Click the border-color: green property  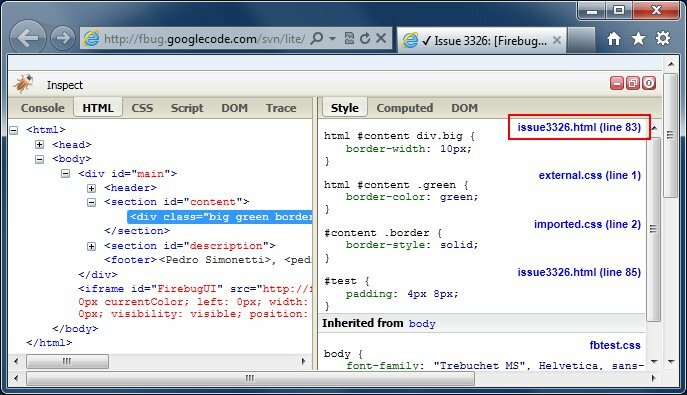coord(412,197)
